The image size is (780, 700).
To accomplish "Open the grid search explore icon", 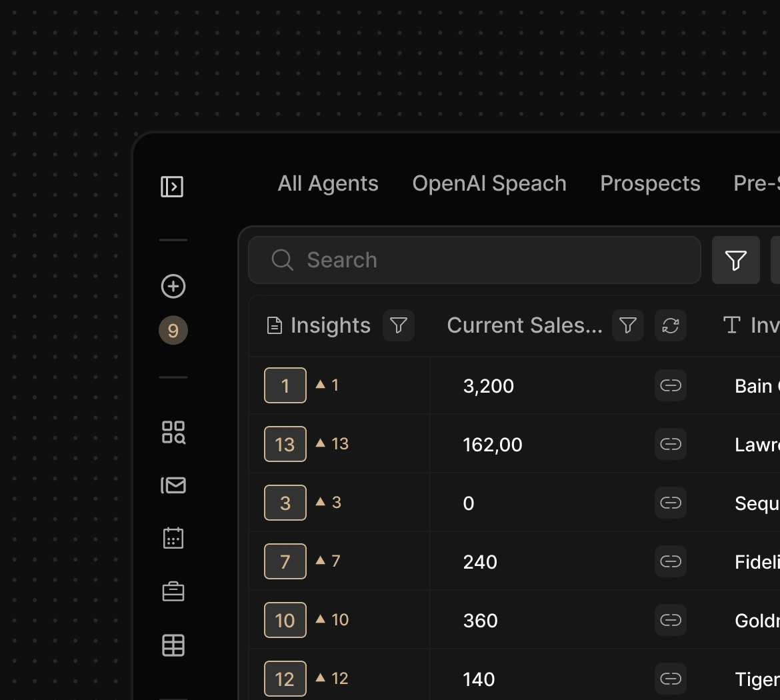I will (x=173, y=432).
